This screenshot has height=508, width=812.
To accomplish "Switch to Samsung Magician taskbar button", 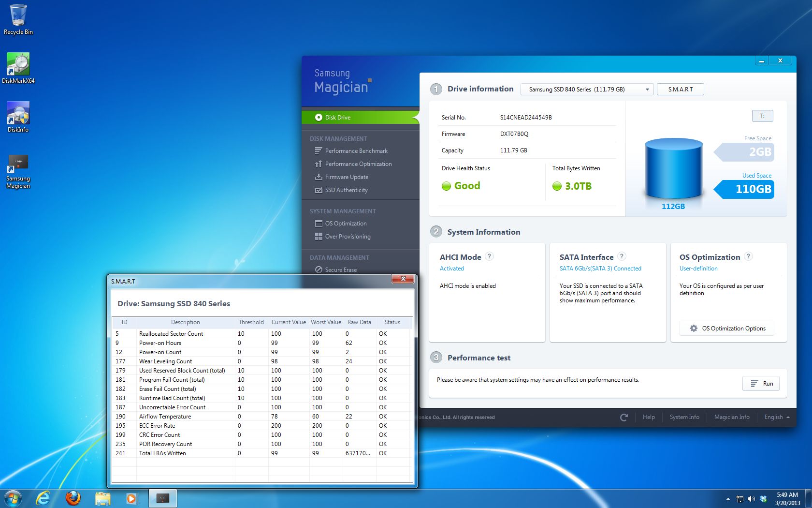I will coord(163,498).
